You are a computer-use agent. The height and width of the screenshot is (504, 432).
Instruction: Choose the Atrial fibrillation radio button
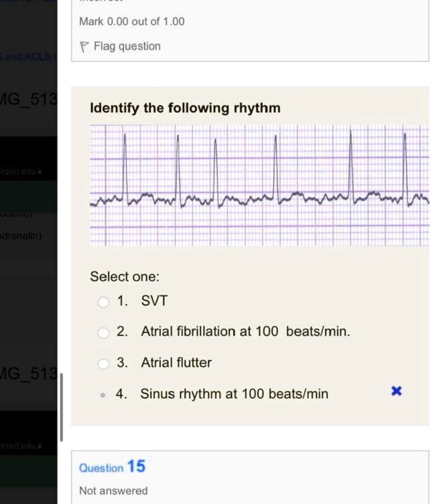pyautogui.click(x=103, y=333)
